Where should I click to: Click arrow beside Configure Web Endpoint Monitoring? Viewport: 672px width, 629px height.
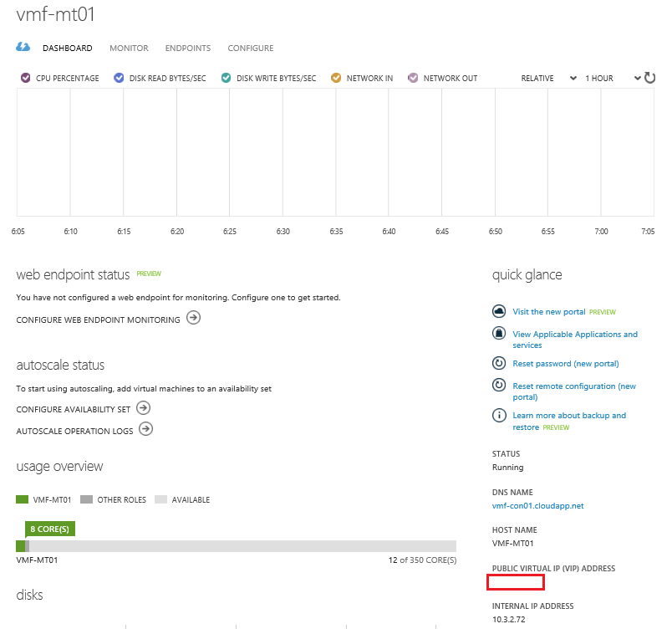(193, 318)
